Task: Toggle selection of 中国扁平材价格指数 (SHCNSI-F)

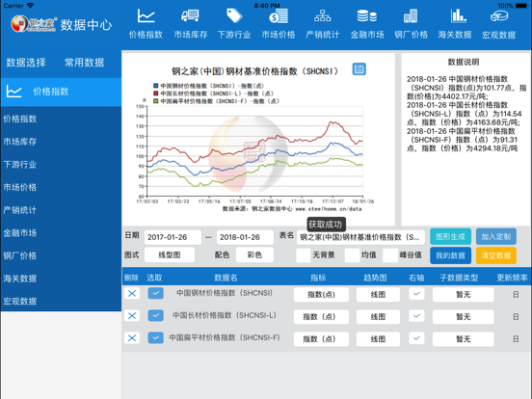Action: (155, 338)
